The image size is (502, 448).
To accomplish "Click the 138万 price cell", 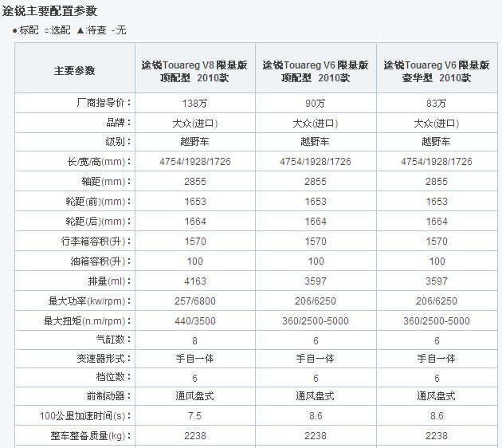I will (x=194, y=104).
